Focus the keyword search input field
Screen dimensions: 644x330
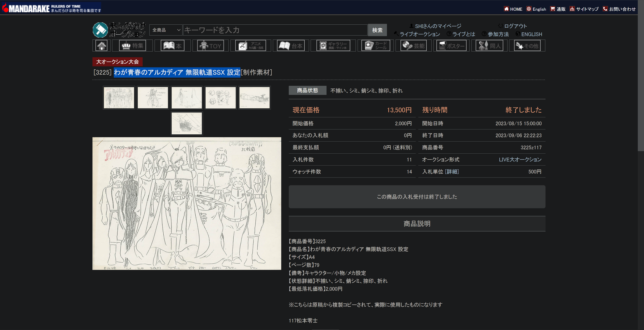tap(275, 30)
